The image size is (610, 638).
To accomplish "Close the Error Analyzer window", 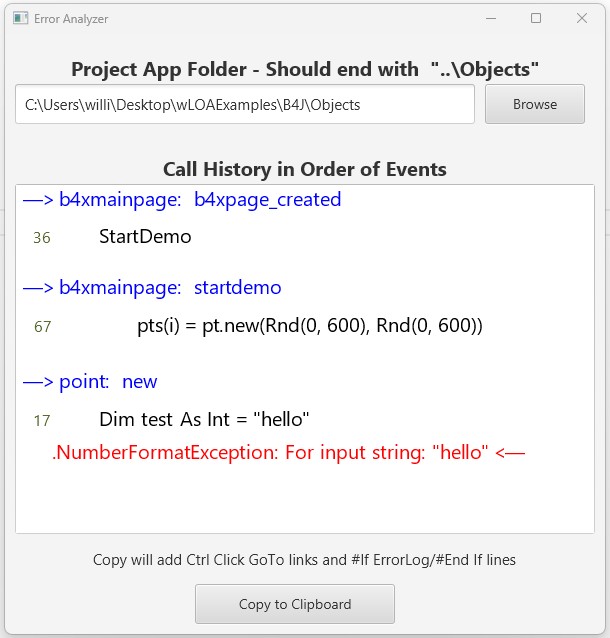I will [582, 18].
